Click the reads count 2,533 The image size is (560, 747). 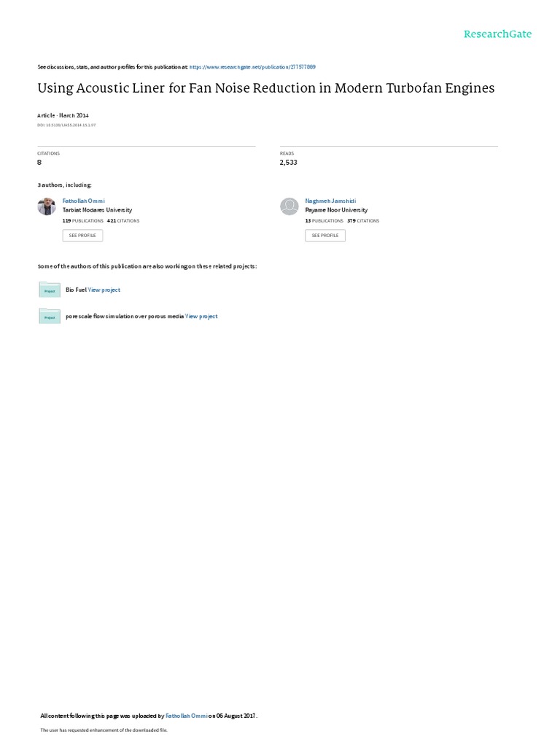(x=289, y=163)
